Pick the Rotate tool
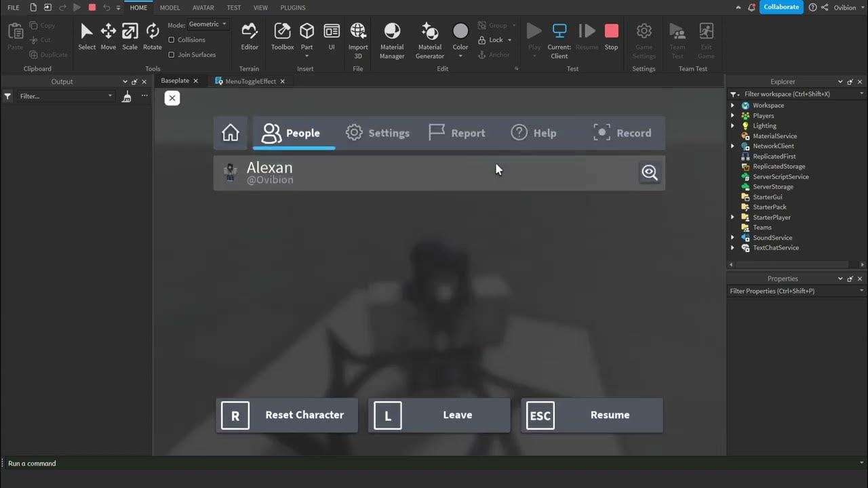Screen dimensions: 868x488 coord(153,37)
